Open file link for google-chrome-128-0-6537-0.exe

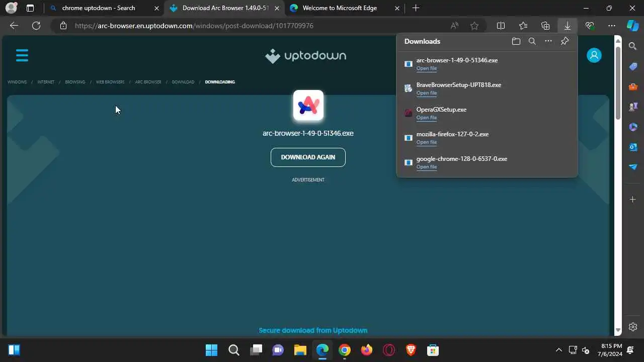pyautogui.click(x=427, y=167)
